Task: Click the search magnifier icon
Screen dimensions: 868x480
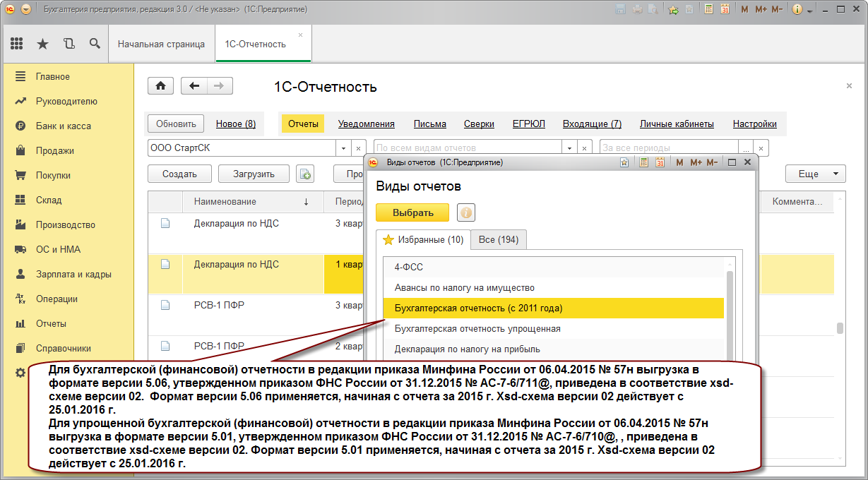Action: [x=94, y=44]
